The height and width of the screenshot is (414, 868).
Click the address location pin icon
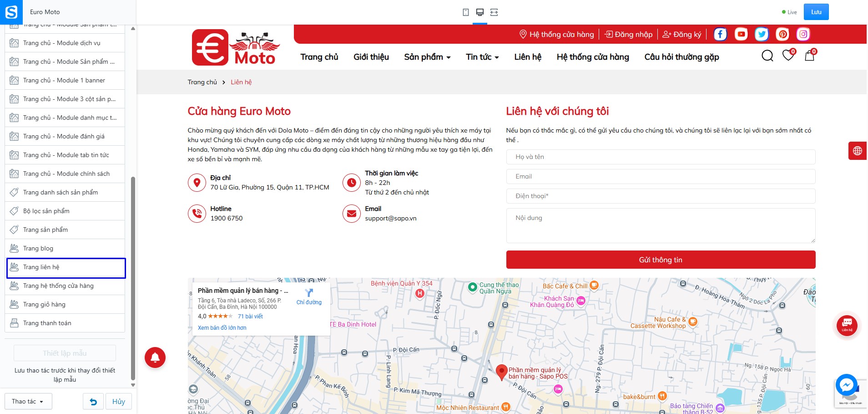point(197,183)
